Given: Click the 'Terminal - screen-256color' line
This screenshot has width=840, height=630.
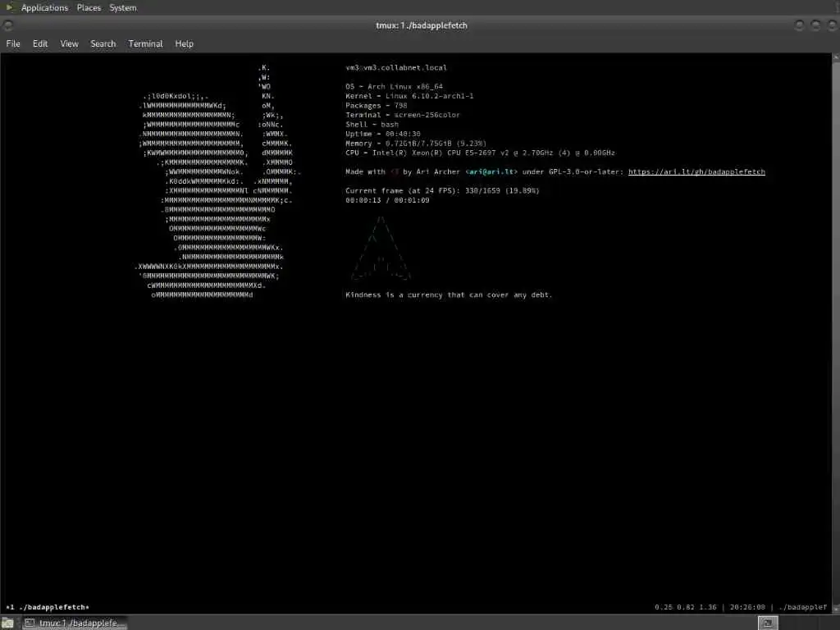Looking at the screenshot, I should [402, 115].
